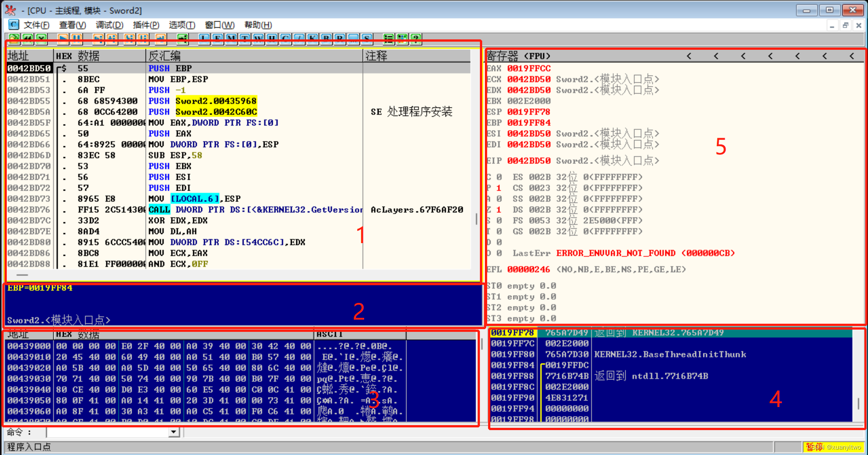Click the ASCII column header in dump pane
The image size is (868, 455).
point(360,335)
